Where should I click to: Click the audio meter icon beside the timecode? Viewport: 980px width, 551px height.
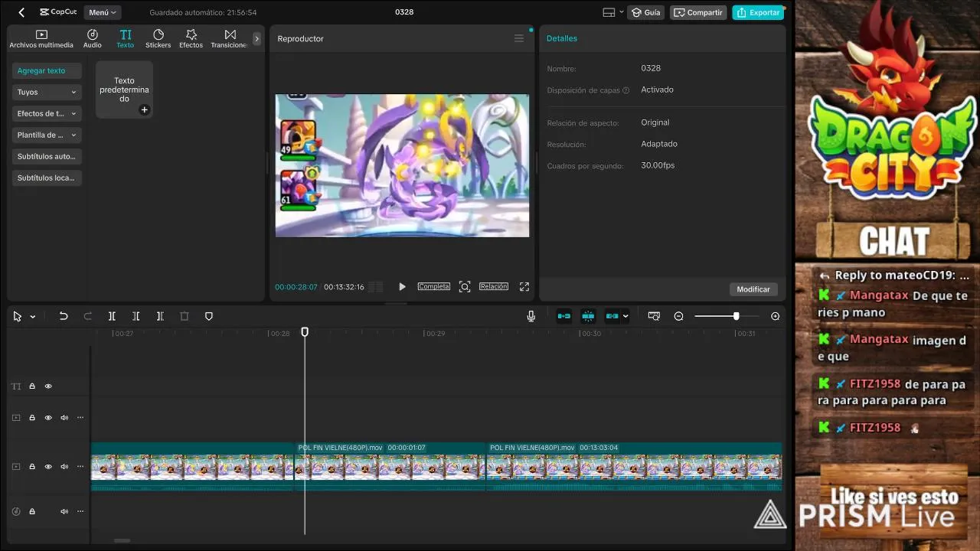click(x=375, y=287)
